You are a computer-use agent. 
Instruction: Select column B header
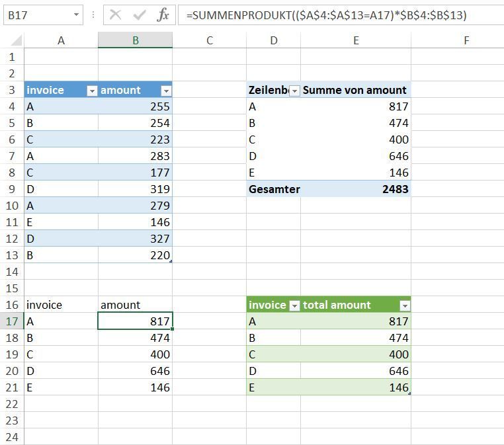coord(136,40)
